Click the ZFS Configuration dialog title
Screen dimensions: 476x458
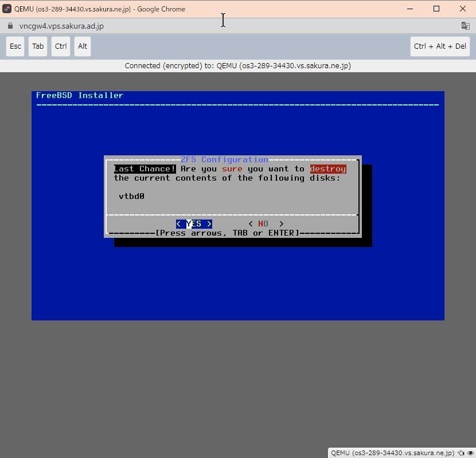(224, 159)
